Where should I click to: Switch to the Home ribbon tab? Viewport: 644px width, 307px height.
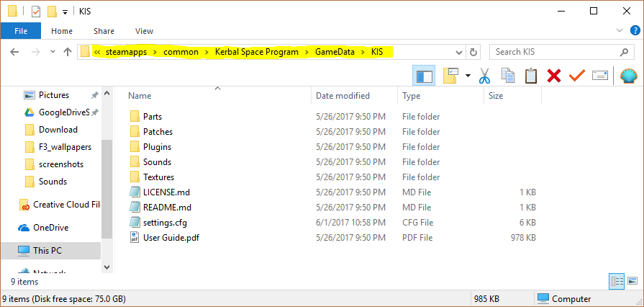click(62, 31)
